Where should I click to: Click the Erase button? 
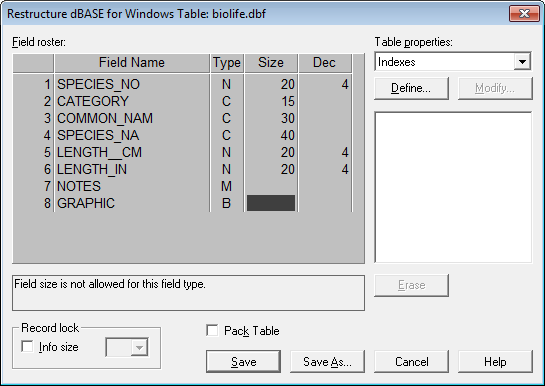tap(411, 285)
